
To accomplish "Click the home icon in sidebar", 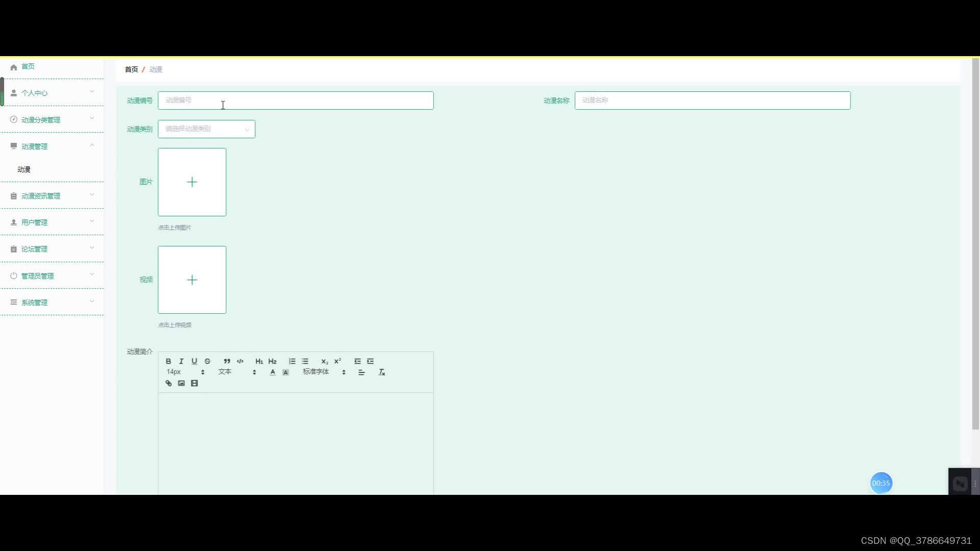I will (x=14, y=67).
